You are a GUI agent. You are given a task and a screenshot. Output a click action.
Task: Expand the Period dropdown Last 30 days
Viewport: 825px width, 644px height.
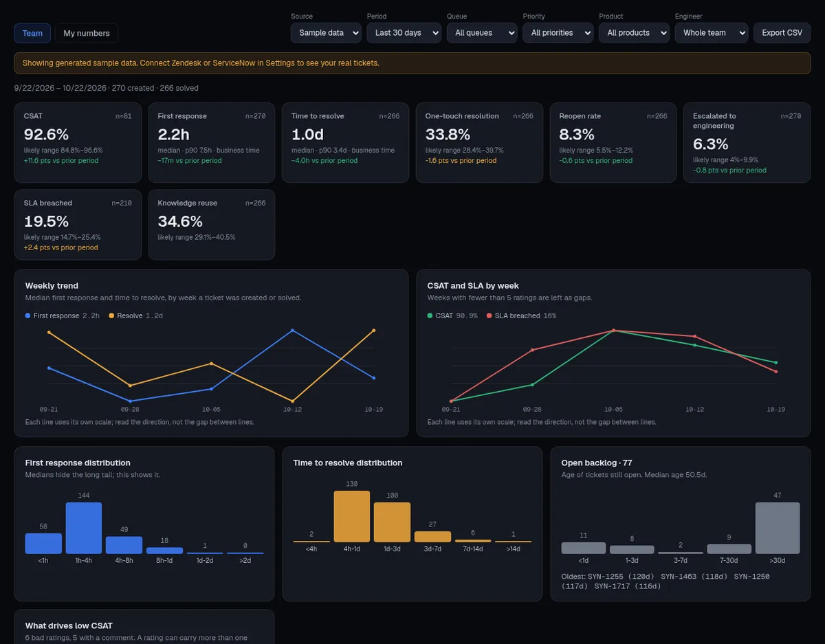tap(404, 33)
